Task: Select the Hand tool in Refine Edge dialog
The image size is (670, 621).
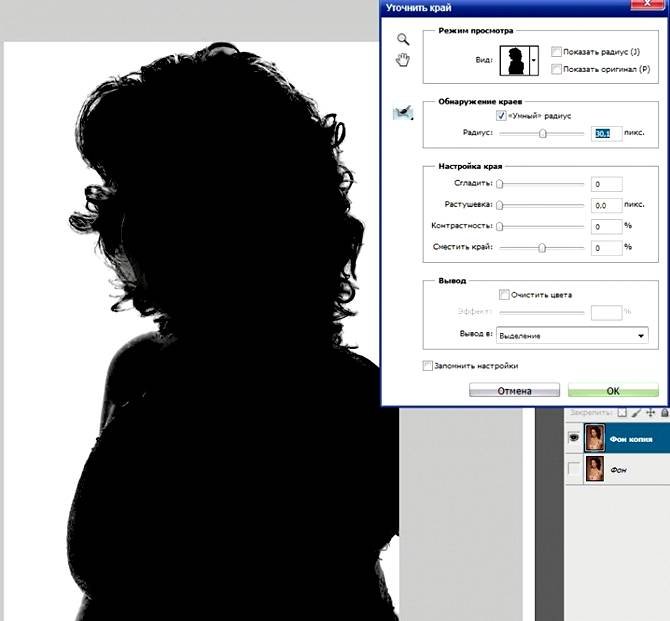Action: (x=403, y=61)
